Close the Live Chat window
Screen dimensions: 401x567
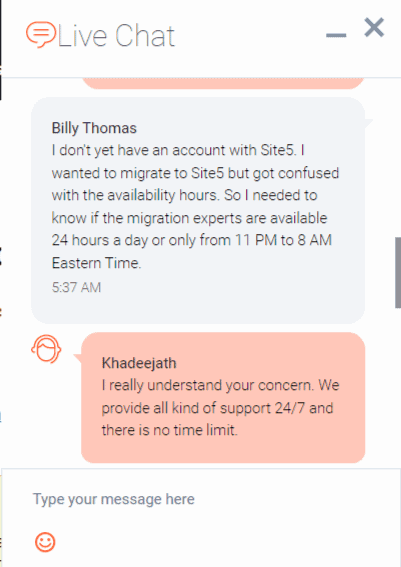(374, 27)
